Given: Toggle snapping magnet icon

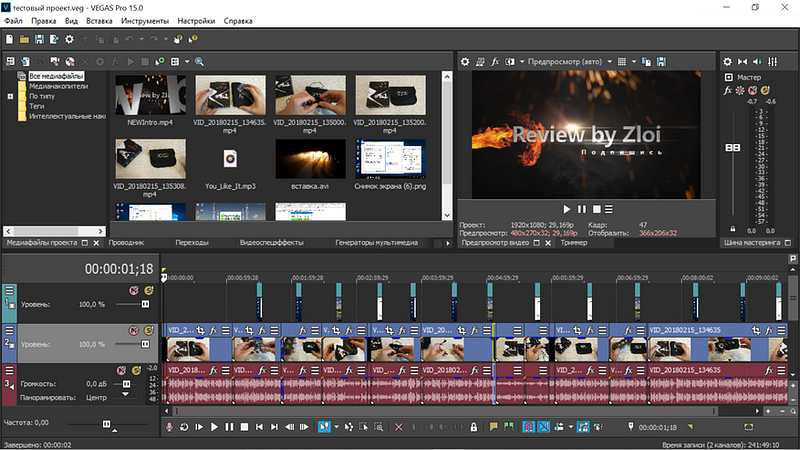Looking at the screenshot, I should [529, 427].
